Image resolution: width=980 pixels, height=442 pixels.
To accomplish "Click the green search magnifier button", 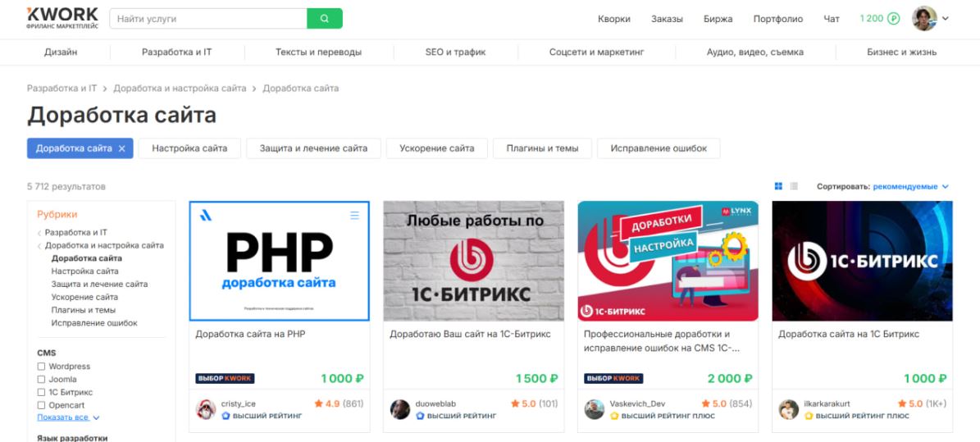I will click(x=325, y=19).
